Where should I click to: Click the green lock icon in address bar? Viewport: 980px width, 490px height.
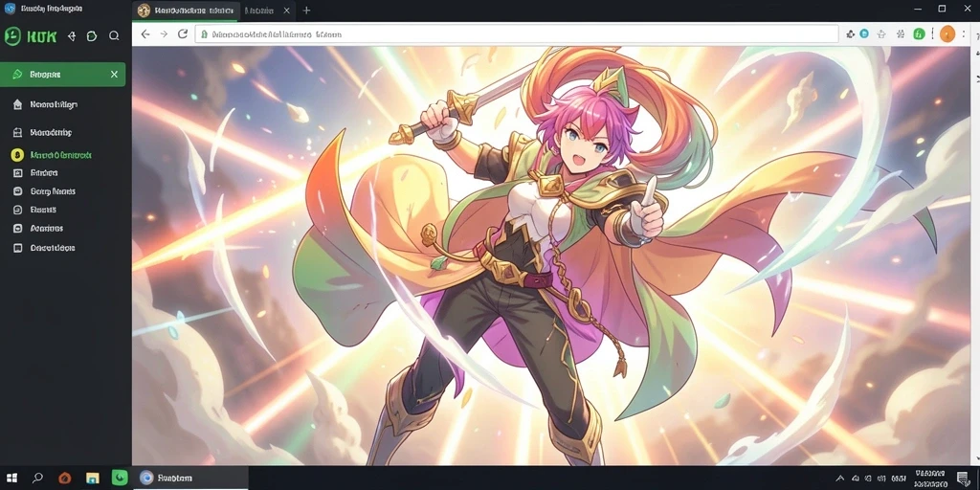pyautogui.click(x=204, y=35)
